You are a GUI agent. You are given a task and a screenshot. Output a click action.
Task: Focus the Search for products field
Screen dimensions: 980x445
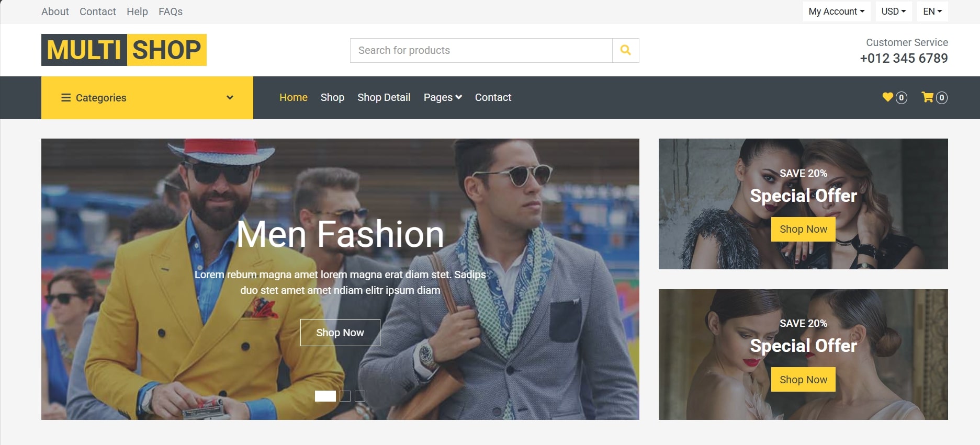(x=481, y=50)
